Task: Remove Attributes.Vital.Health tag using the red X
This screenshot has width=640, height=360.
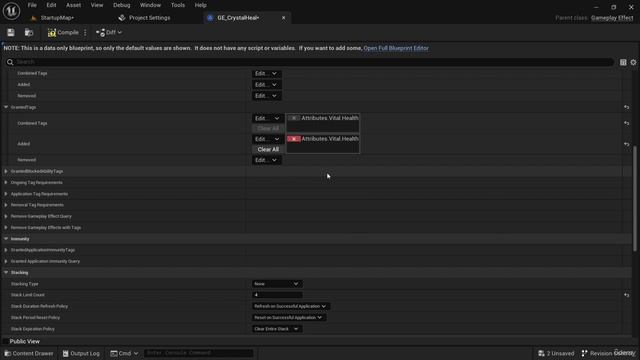Action: (293, 139)
